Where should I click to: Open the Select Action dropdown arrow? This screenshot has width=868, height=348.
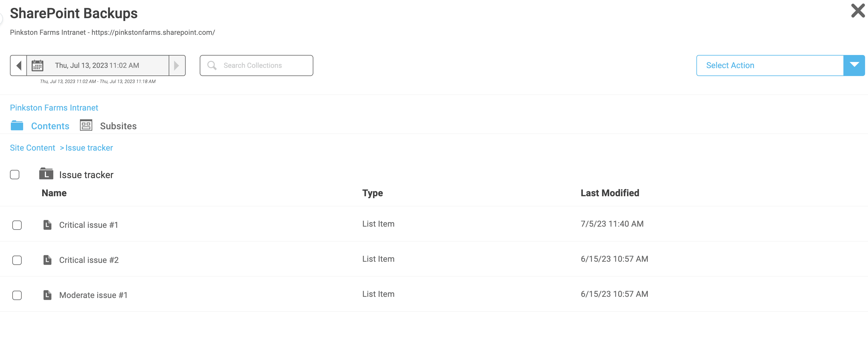pos(854,65)
